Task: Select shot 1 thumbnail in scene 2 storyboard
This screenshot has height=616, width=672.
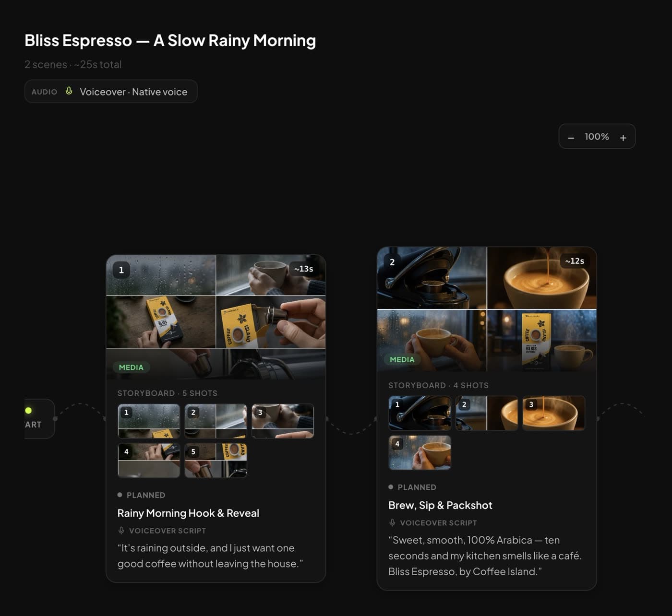Action: [420, 413]
